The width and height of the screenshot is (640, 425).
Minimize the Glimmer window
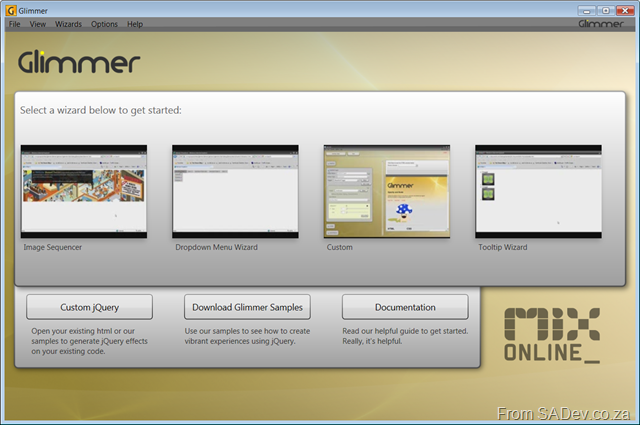coord(587,11)
